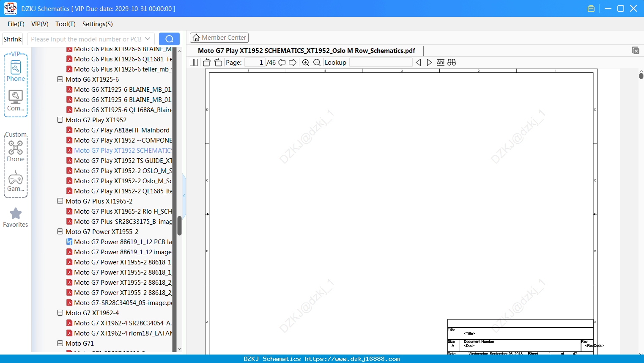This screenshot has width=644, height=363.
Task: Open the Phone category
Action: coord(16,71)
